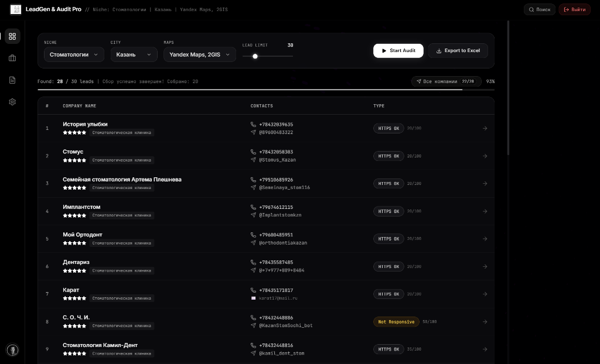Expand the City dropdown Казань
This screenshot has height=364, width=600.
coord(134,54)
